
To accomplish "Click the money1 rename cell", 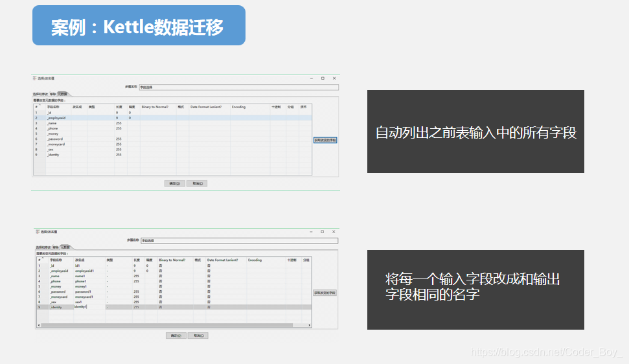I will pyautogui.click(x=80, y=286).
